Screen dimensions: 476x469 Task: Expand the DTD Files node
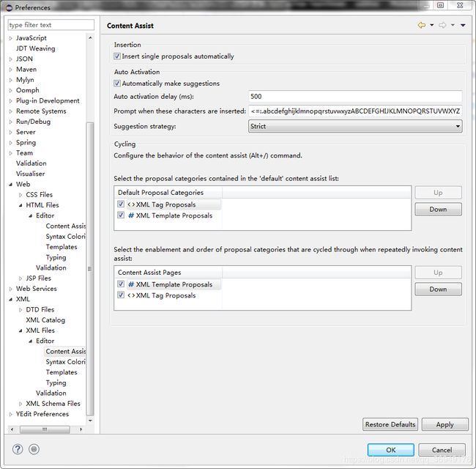21,310
